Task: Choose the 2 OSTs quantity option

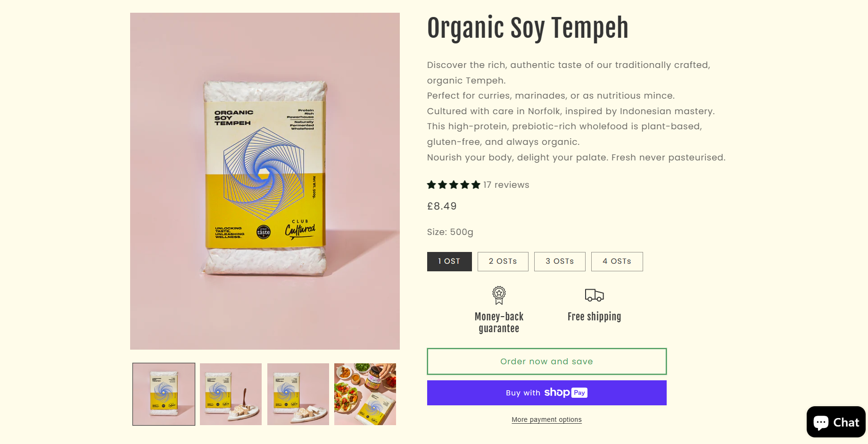Action: [x=503, y=261]
